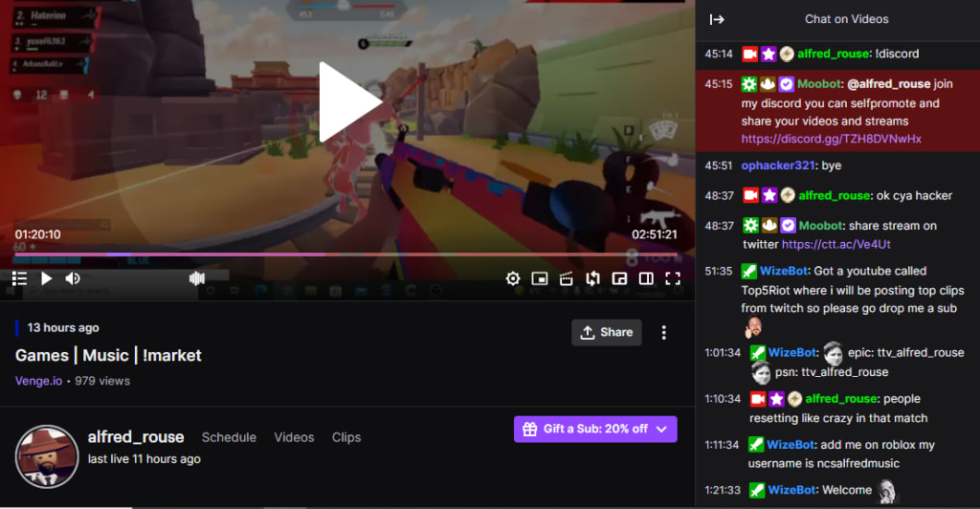Open alfred_rouse channel avatar
Image resolution: width=980 pixels, height=509 pixels.
tap(47, 456)
